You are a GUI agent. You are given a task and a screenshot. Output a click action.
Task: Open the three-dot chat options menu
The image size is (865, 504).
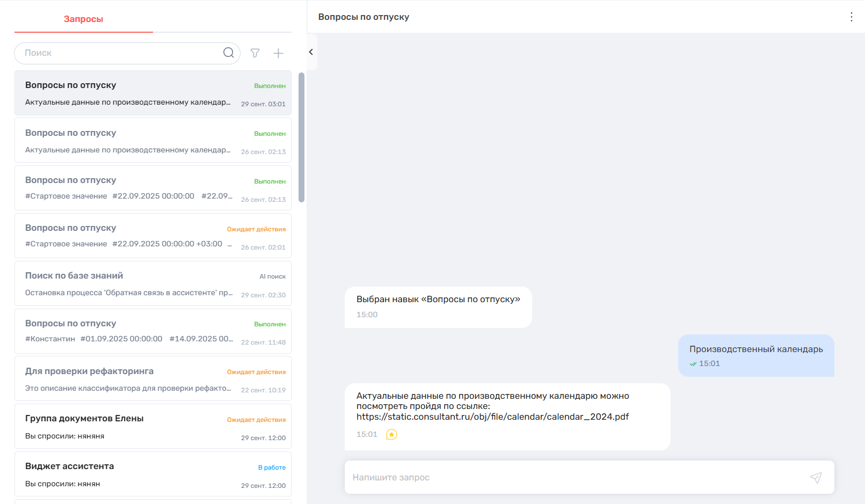[851, 17]
